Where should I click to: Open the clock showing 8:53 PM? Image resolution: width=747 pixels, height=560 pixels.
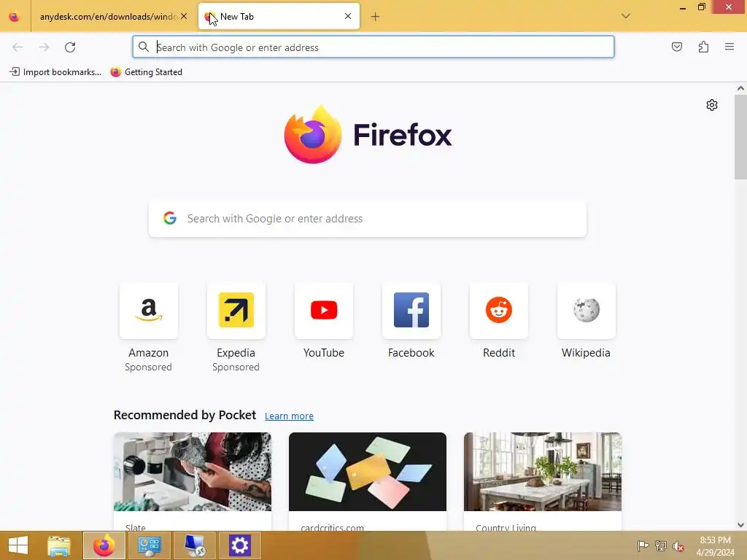pyautogui.click(x=715, y=545)
